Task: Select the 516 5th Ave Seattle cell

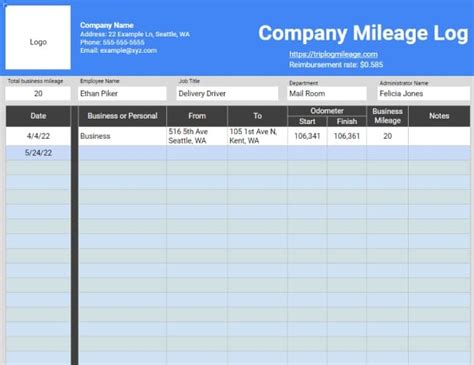Action: pyautogui.click(x=197, y=136)
